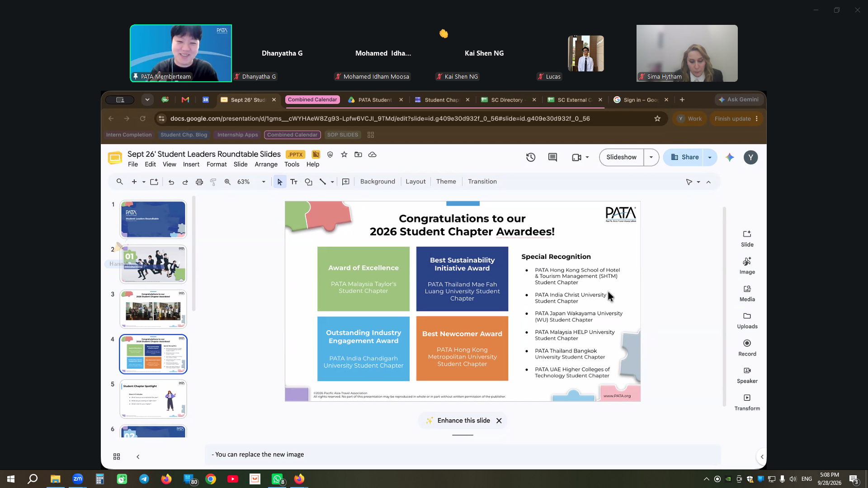The image size is (868, 488).
Task: Hide the menus with up chevron
Action: coord(708,182)
